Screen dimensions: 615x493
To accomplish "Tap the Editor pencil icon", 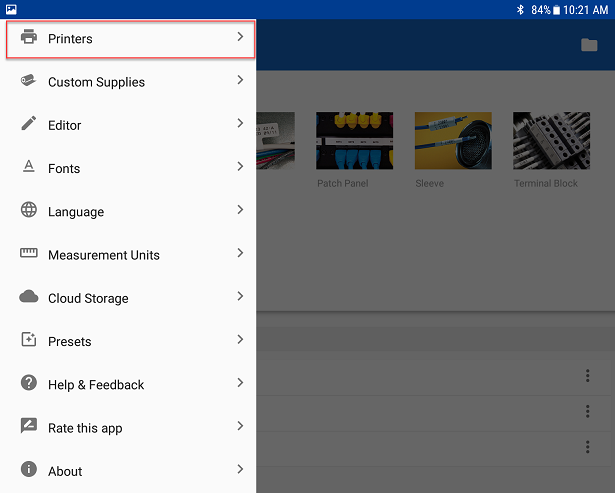I will (x=28, y=125).
